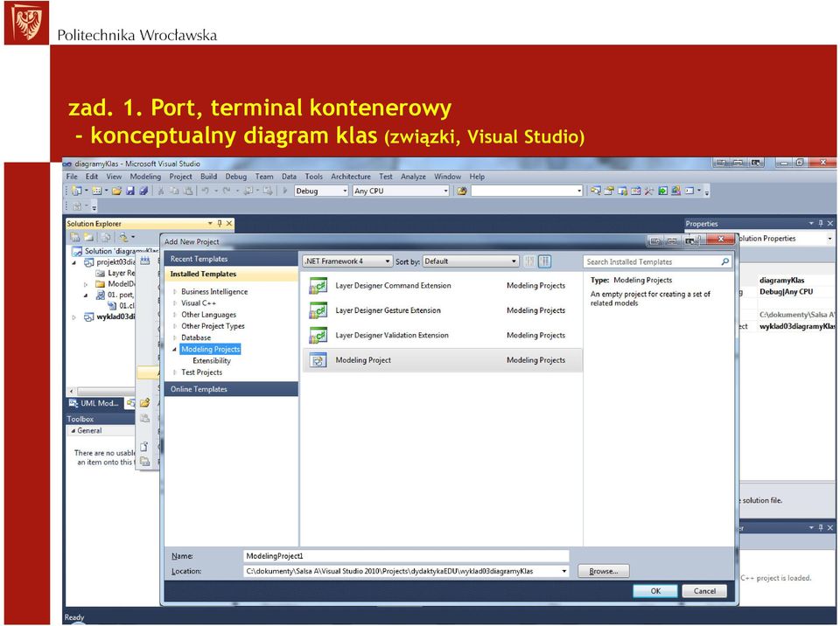Select Layer Designer Command Extension template icon
840x626 pixels.
(318, 286)
